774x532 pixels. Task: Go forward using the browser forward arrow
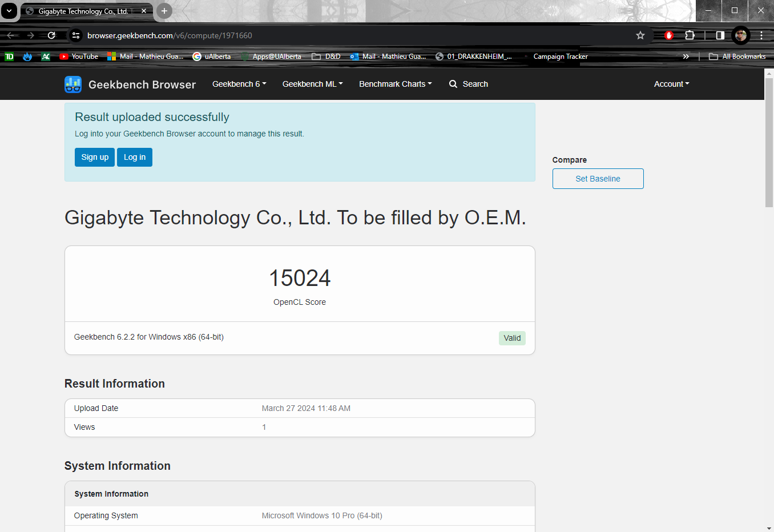(x=31, y=35)
